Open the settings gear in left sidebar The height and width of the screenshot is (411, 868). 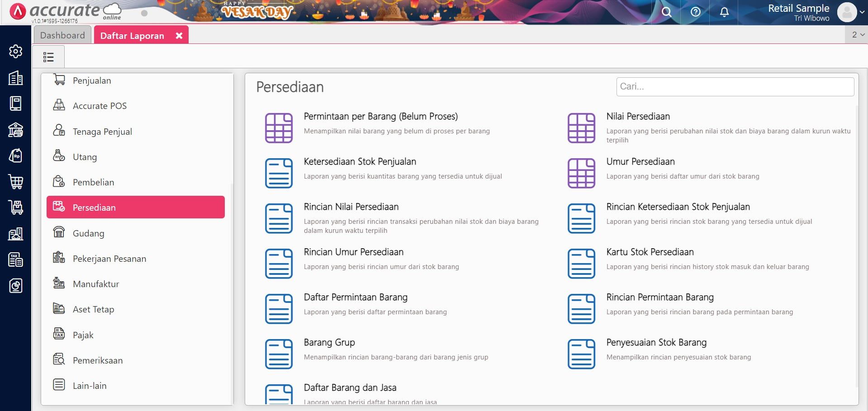pos(15,52)
